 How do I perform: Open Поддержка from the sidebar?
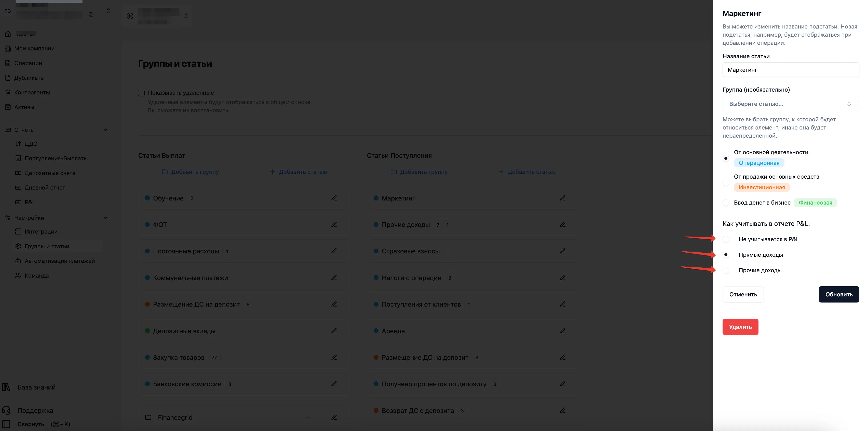[x=35, y=410]
